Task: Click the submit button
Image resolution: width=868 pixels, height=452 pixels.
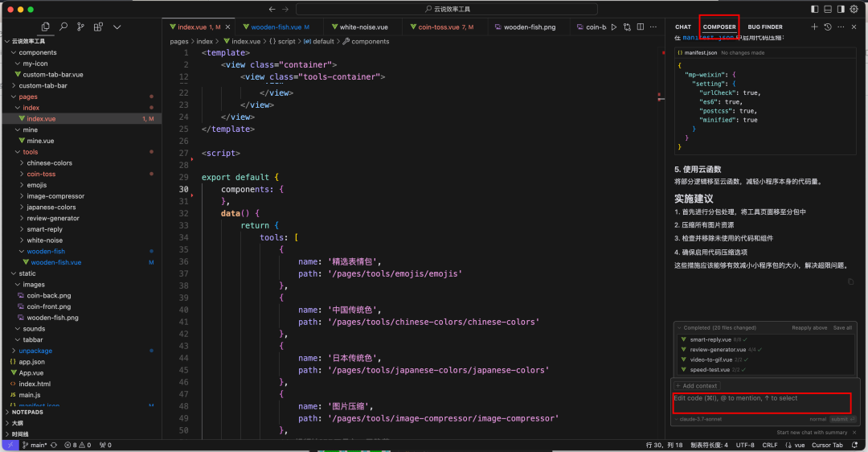Action: 842,419
